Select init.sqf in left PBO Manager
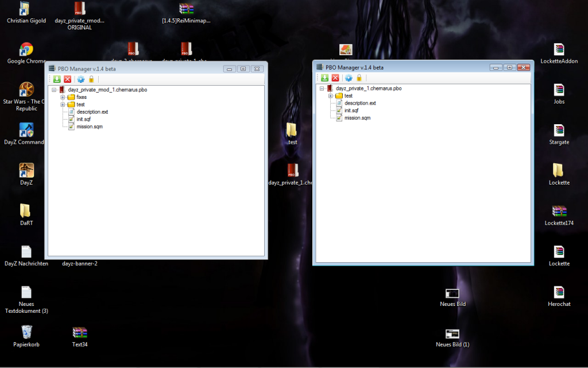The image size is (588, 368). (x=84, y=119)
